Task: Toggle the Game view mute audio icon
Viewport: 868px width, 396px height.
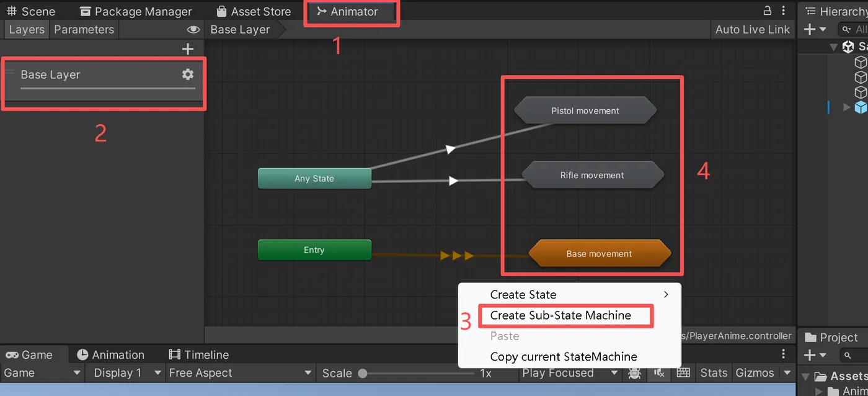Action: pyautogui.click(x=659, y=373)
